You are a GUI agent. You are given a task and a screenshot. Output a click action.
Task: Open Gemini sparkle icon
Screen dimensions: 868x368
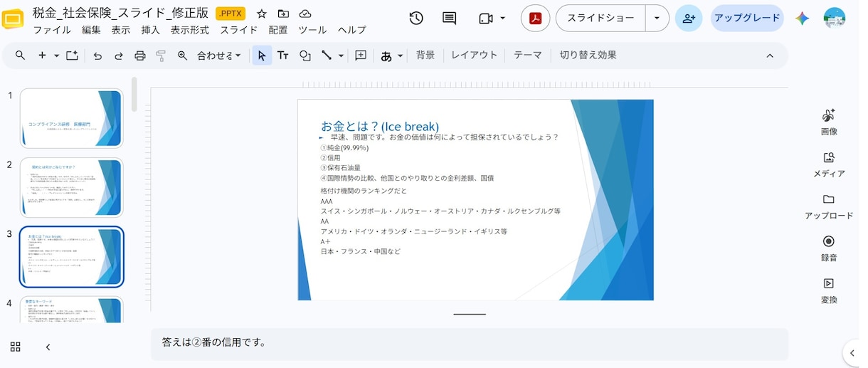802,18
